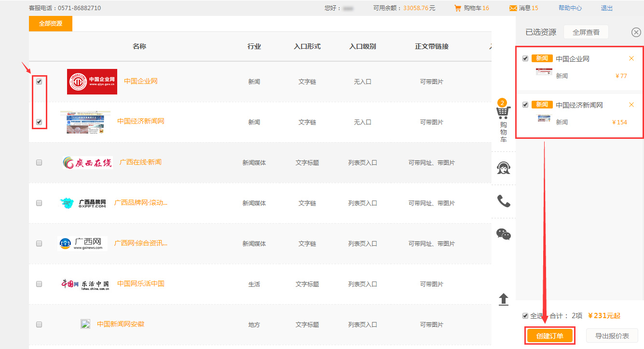Click the 广西在线 logo
This screenshot has height=349, width=644.
click(x=87, y=162)
